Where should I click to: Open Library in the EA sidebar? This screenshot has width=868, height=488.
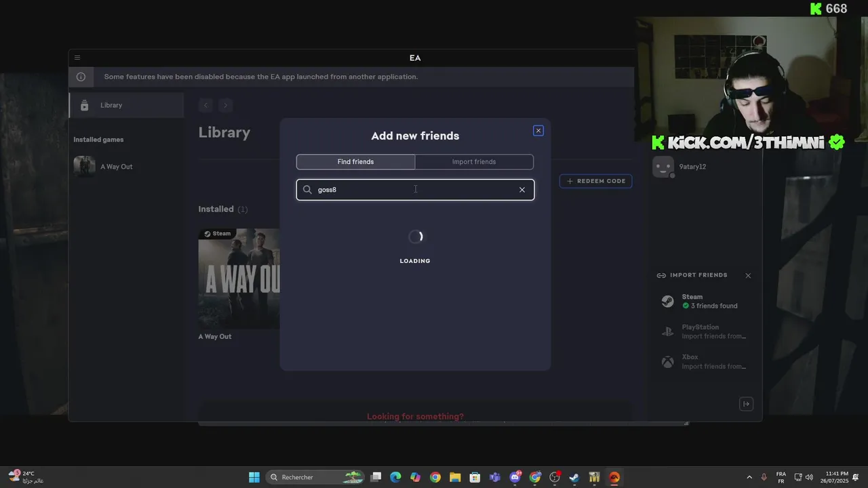[126, 105]
